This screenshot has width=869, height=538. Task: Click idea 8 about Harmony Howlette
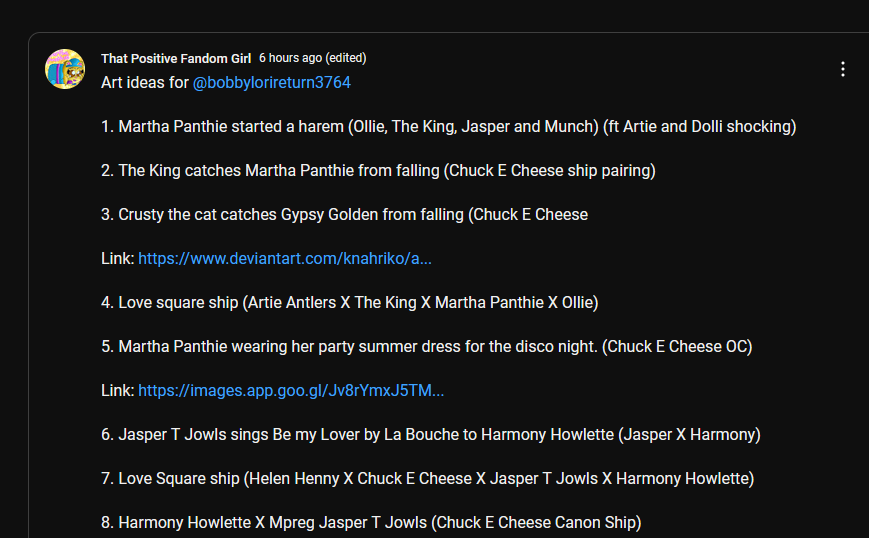(x=370, y=523)
